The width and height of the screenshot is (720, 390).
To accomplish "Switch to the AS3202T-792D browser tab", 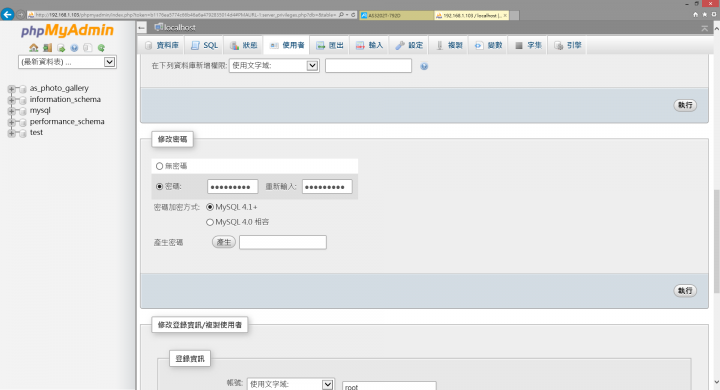I will pyautogui.click(x=396, y=16).
